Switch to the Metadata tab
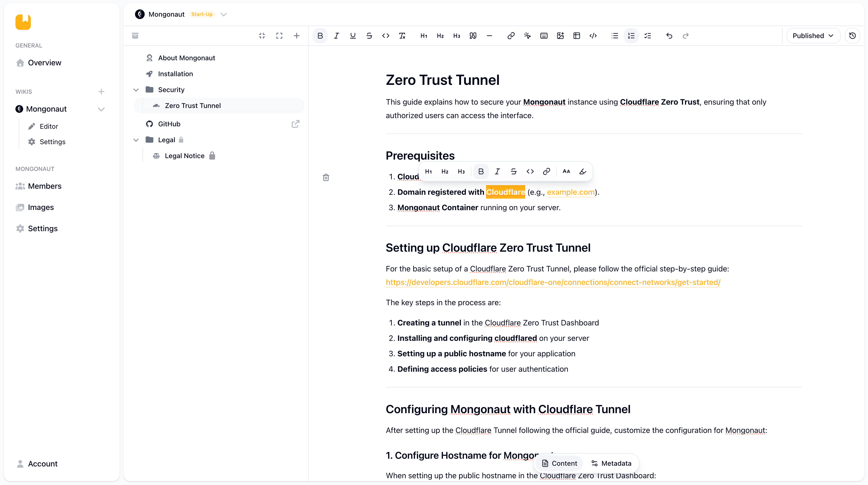Image resolution: width=868 pixels, height=485 pixels. pyautogui.click(x=611, y=464)
